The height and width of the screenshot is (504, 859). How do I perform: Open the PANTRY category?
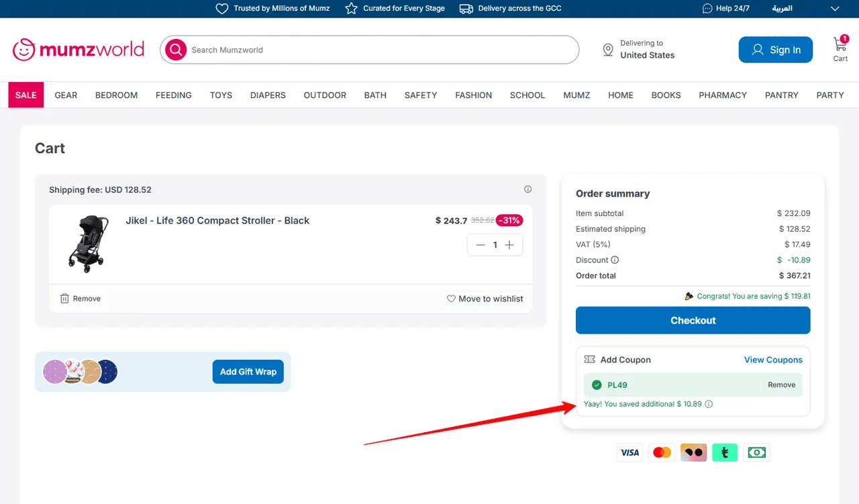tap(782, 95)
